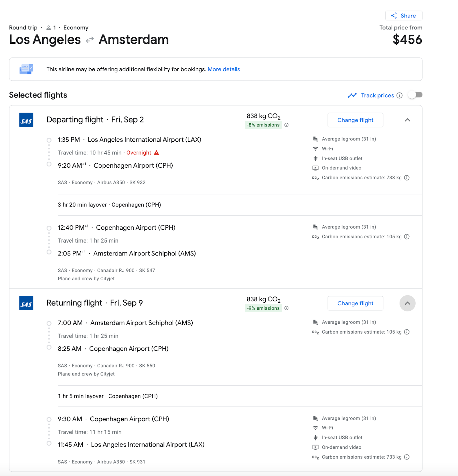Click the in-seat USB outlet icon
Screen dimensions: 458x476
[315, 158]
